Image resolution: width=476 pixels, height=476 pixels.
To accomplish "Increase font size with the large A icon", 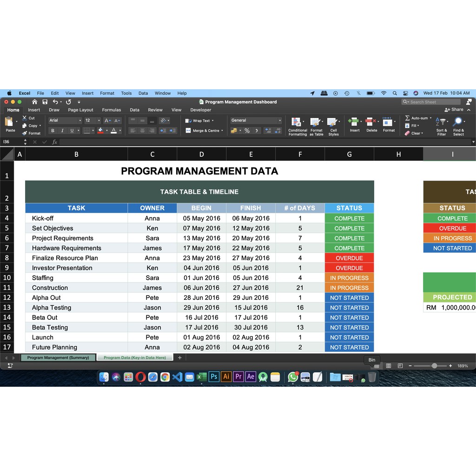I will coord(107,120).
